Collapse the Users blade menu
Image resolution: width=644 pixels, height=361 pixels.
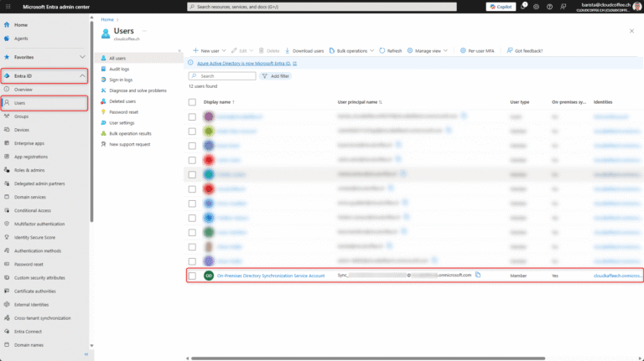[x=179, y=51]
